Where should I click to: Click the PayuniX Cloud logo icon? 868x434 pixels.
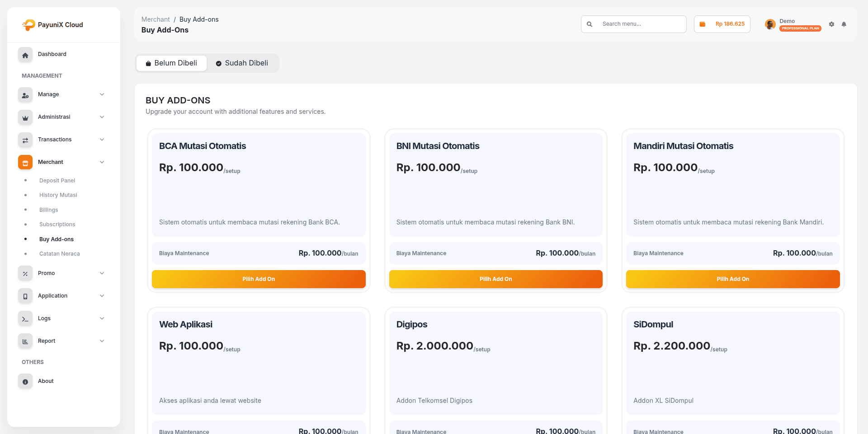28,25
